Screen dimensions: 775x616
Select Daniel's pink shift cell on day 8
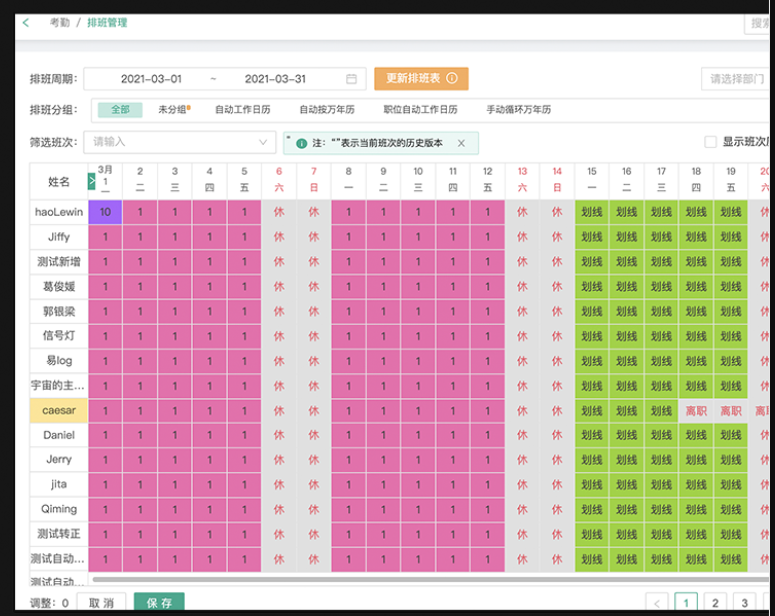pos(348,435)
